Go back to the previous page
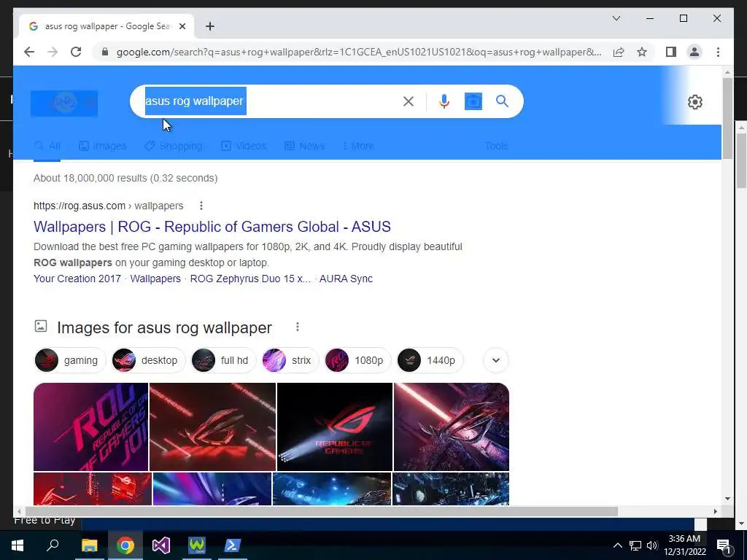 click(x=29, y=52)
